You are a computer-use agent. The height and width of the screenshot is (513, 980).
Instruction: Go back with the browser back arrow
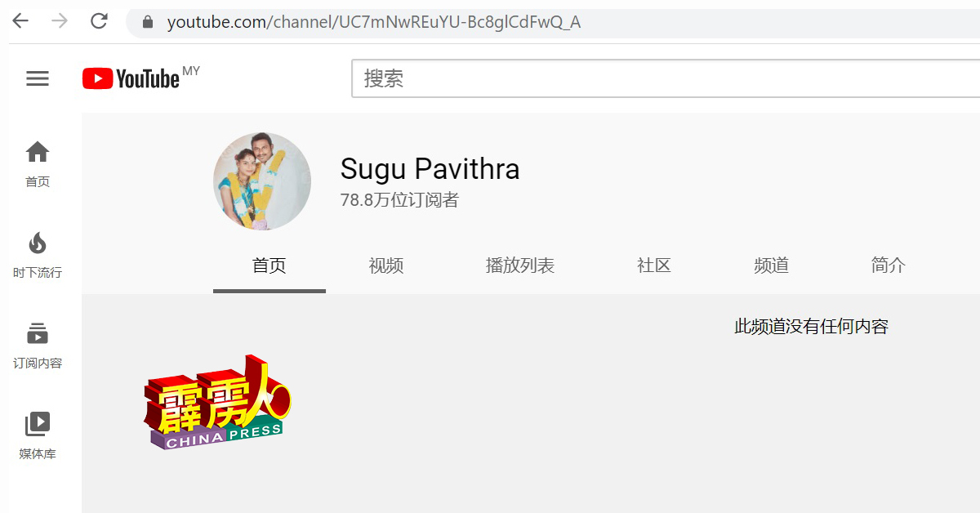click(x=20, y=21)
